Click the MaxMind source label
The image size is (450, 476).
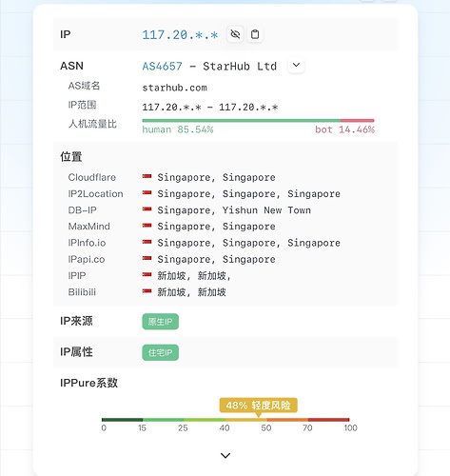[89, 227]
